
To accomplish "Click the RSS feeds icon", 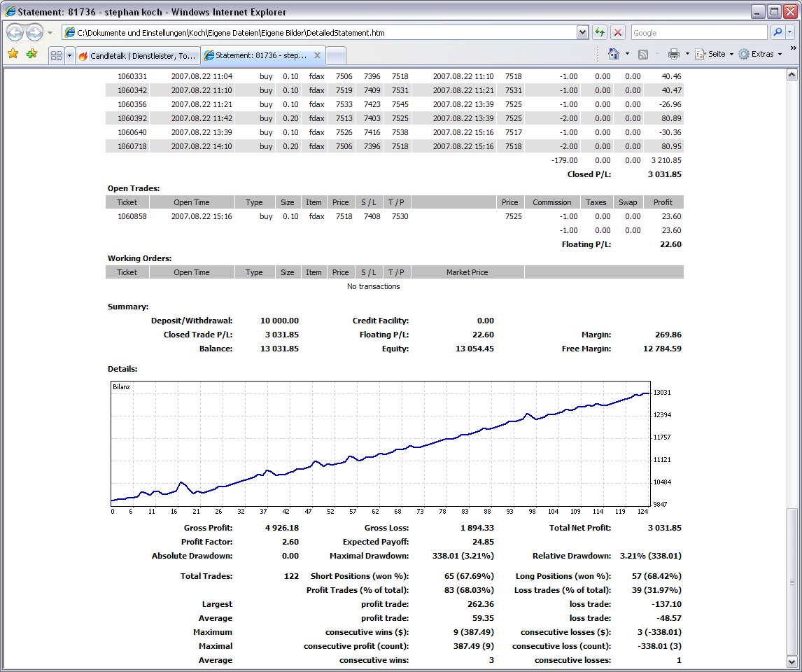I will click(x=643, y=54).
